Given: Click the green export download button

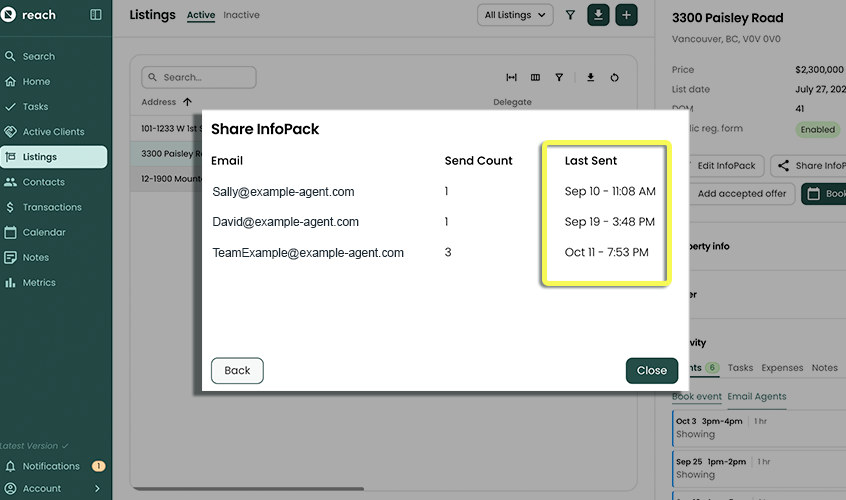Looking at the screenshot, I should (598, 15).
